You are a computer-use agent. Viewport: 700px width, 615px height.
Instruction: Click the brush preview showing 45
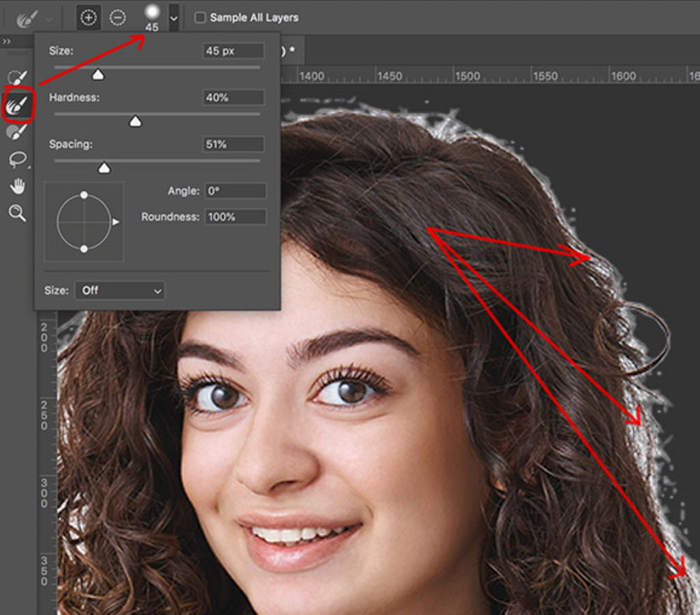pos(152,17)
